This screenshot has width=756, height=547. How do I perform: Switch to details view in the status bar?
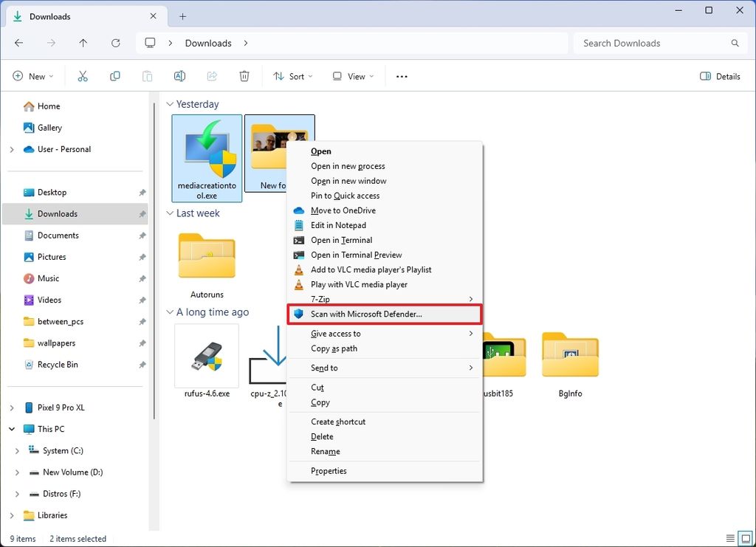click(731, 538)
